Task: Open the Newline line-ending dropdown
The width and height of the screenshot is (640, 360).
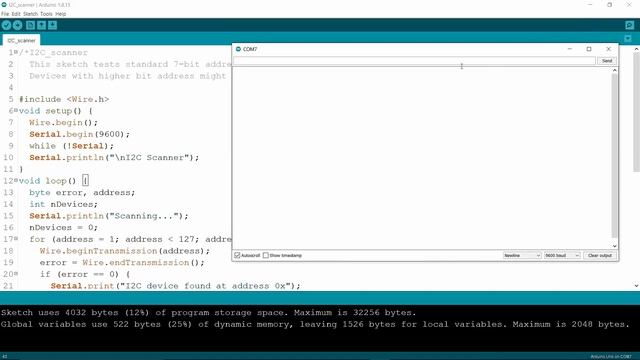Action: click(522, 256)
